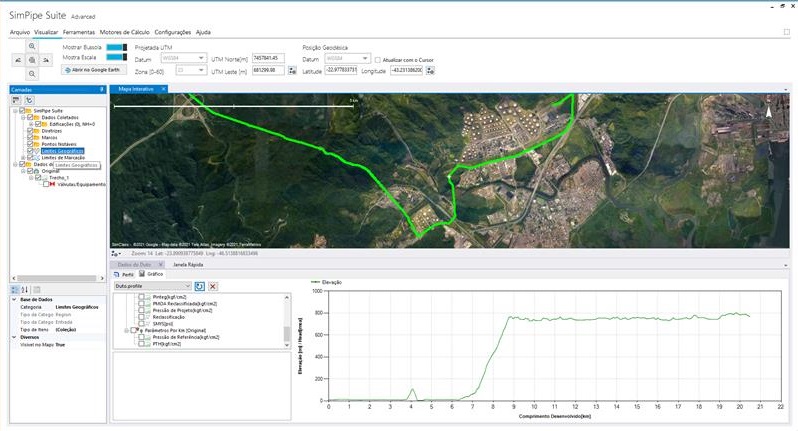
Task: Click the UTM Leste [m] input field
Action: click(268, 71)
